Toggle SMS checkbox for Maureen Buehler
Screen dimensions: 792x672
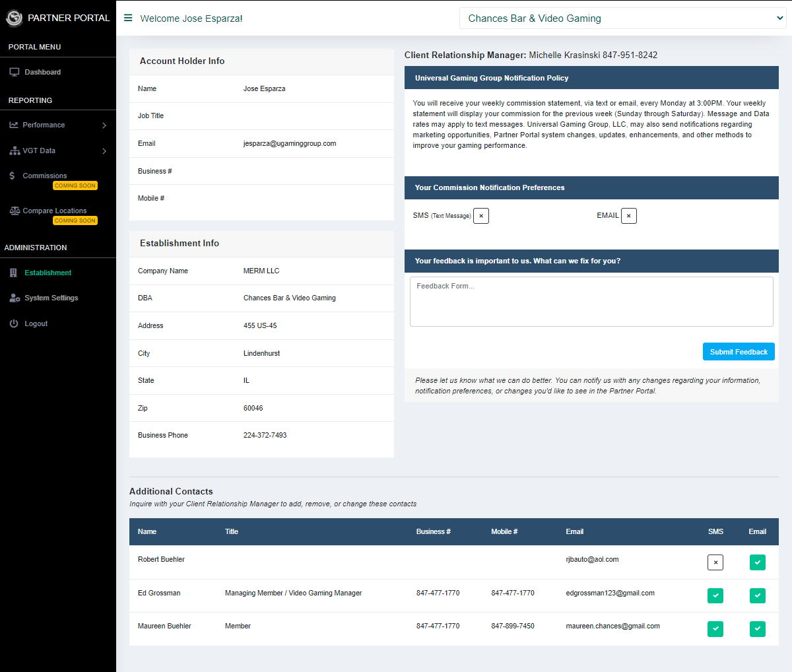click(x=715, y=629)
